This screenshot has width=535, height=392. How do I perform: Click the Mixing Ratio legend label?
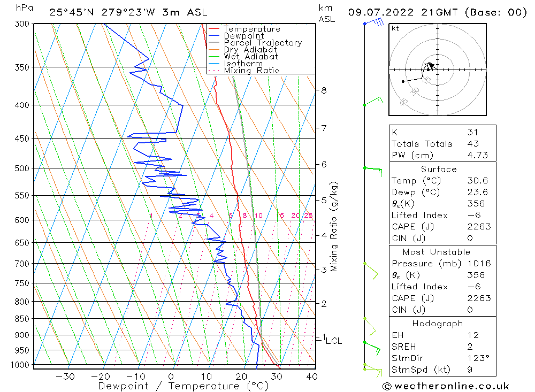tap(251, 71)
